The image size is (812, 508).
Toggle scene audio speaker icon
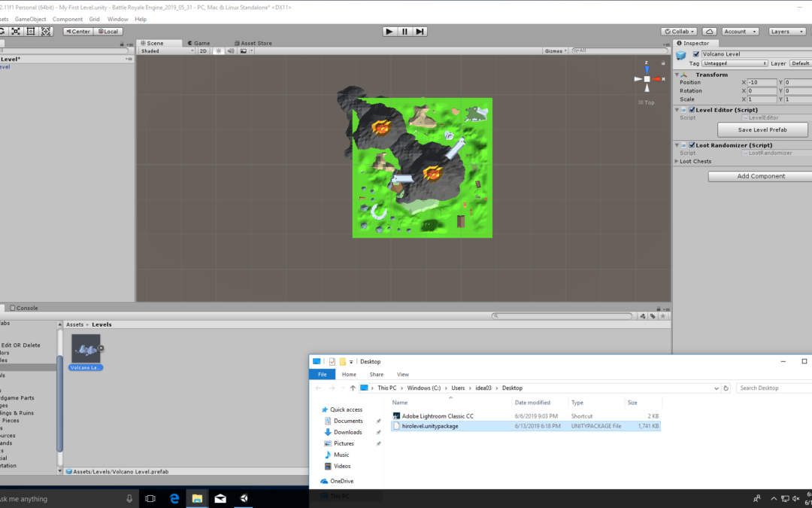[231, 51]
